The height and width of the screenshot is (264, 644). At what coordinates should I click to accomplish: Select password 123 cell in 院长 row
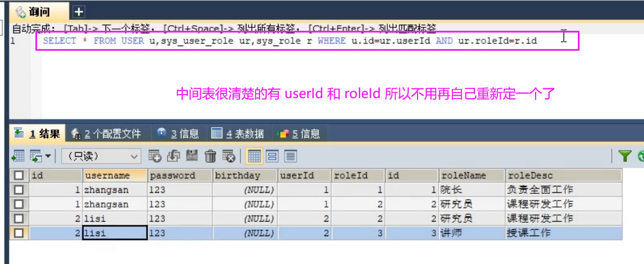click(180, 190)
